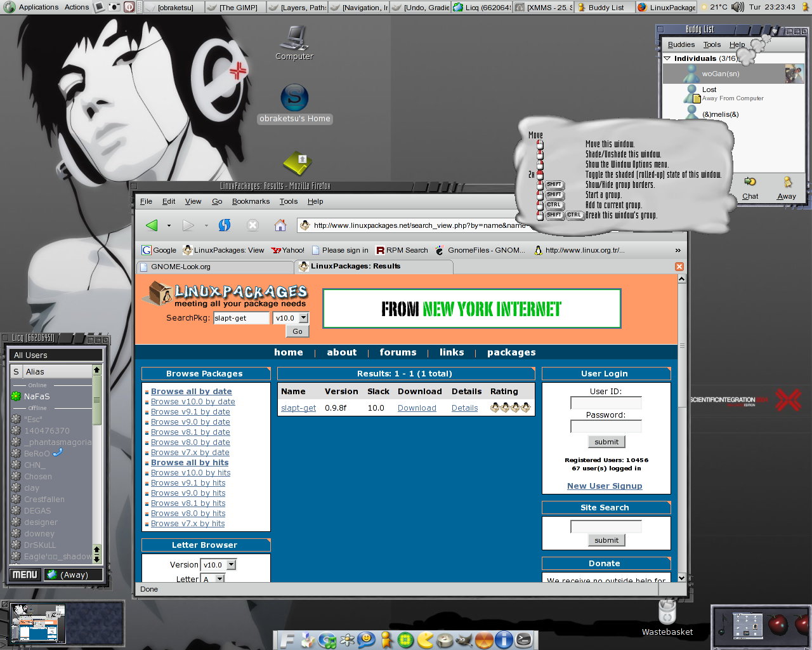The width and height of the screenshot is (812, 650).
Task: Open the smiley chat bubble dock icon
Action: click(366, 639)
